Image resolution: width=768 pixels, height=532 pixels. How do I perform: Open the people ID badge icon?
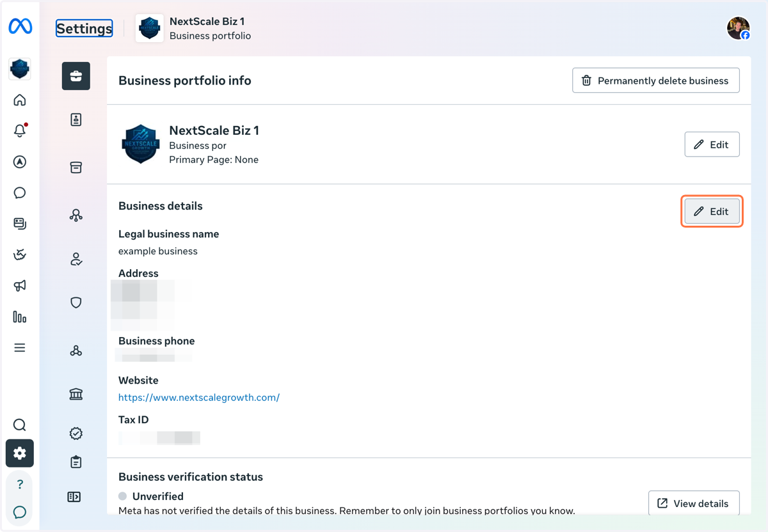point(76,120)
